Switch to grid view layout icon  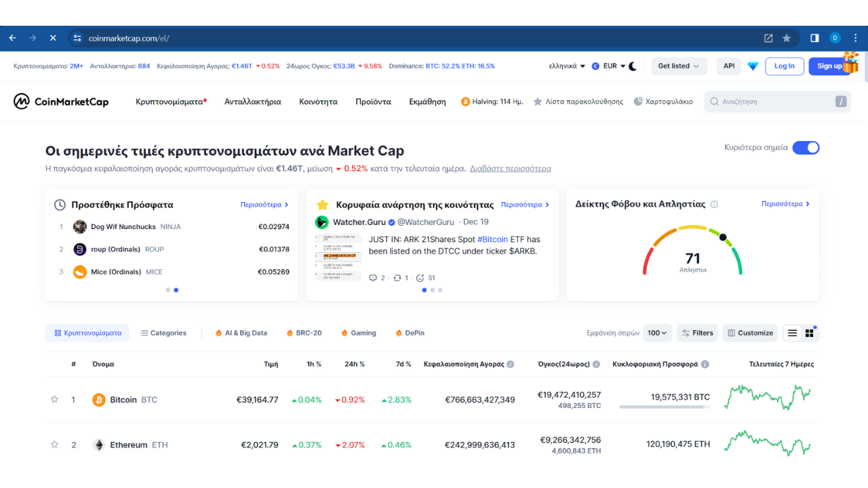(x=810, y=333)
